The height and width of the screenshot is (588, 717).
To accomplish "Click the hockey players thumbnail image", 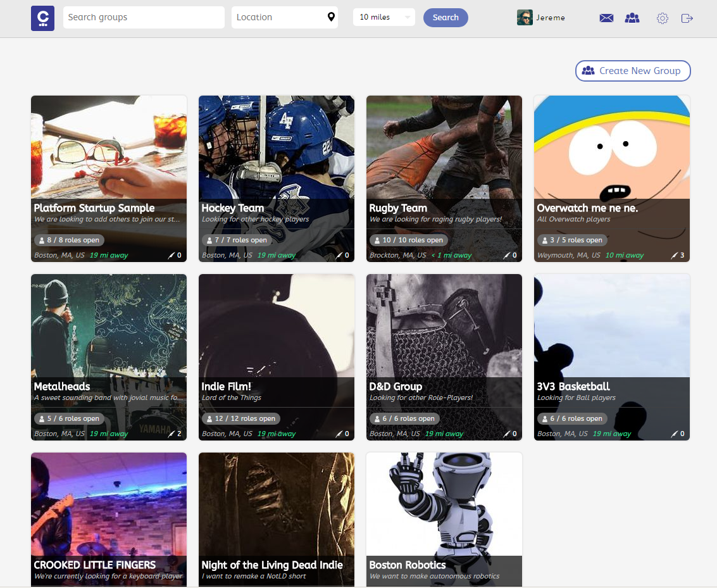I will click(276, 147).
